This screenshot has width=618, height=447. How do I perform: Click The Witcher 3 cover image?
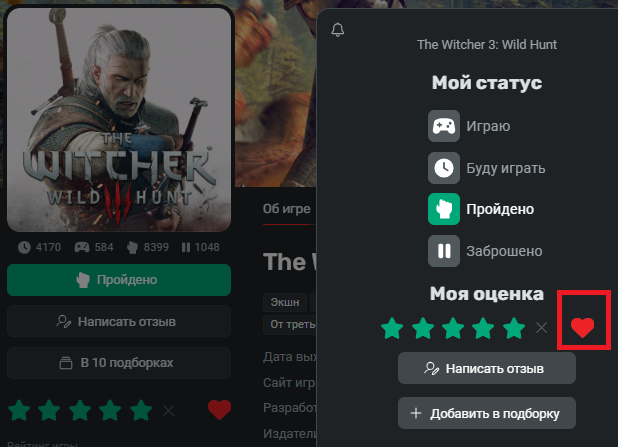point(119,119)
